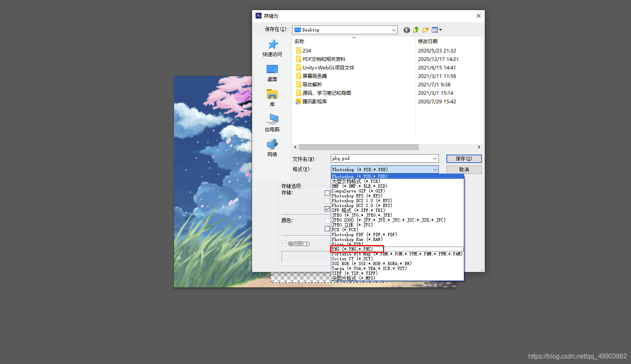Choose Photoshop (*.PSD;*.PDD) from the format list

pos(398,176)
